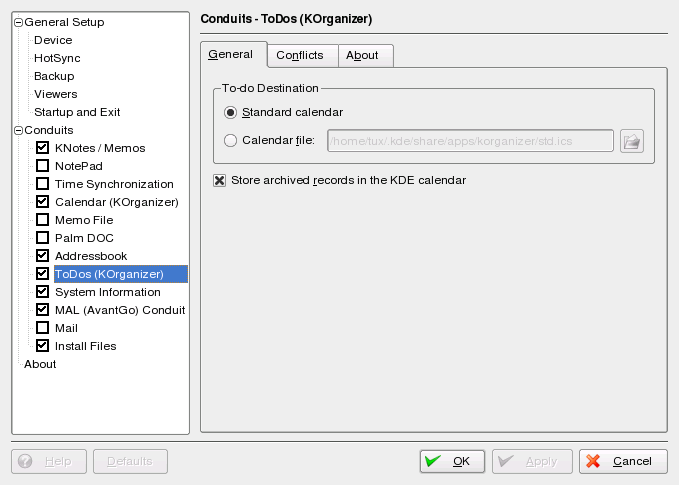Click the calendar file path field
679x485 pixels.
click(x=470, y=140)
